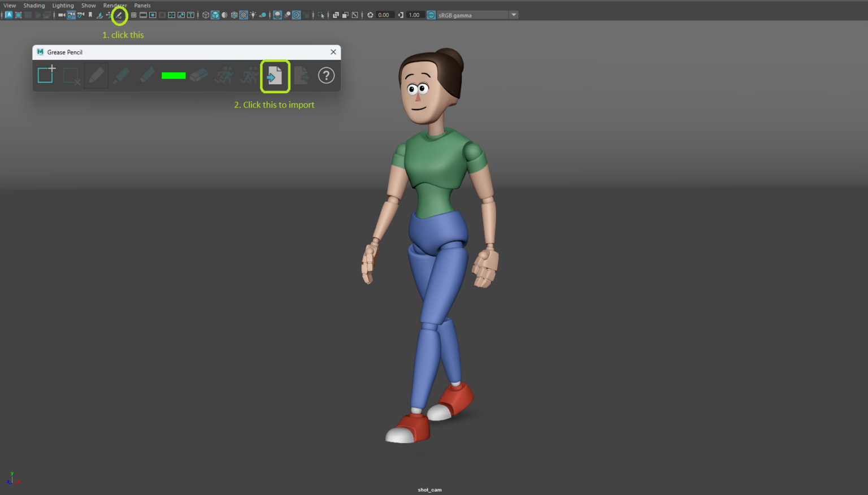Click the Grease Pencil help button
Screen dimensions: 868x495
click(326, 75)
